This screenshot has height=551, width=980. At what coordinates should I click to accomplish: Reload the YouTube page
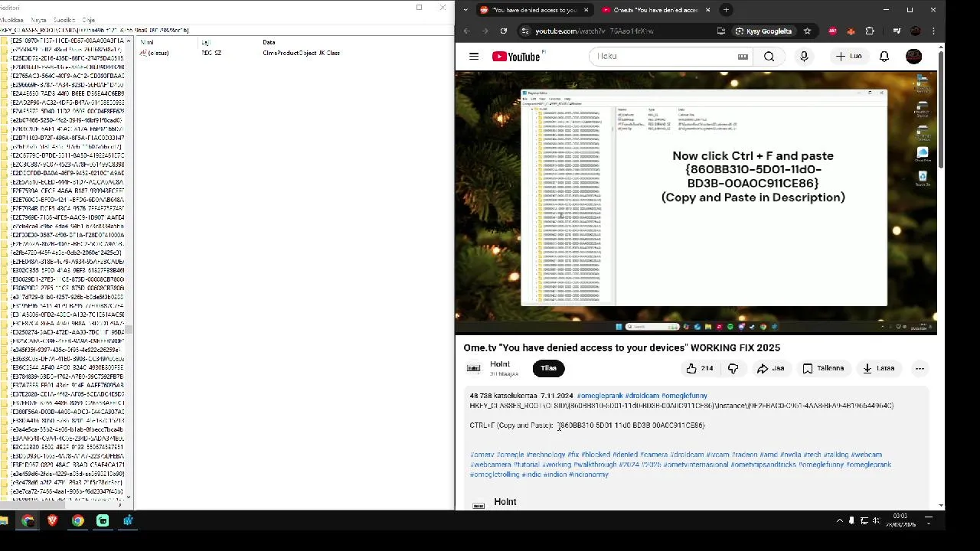click(503, 31)
